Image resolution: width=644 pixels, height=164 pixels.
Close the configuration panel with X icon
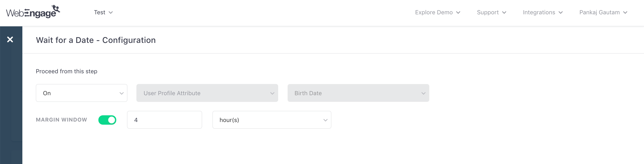pos(10,40)
